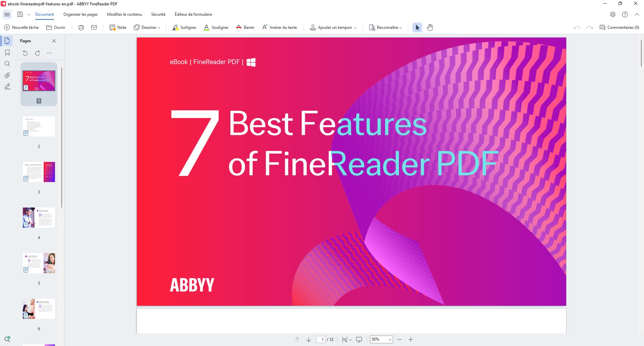
Task: Click the help question mark icon
Action: 625,14
